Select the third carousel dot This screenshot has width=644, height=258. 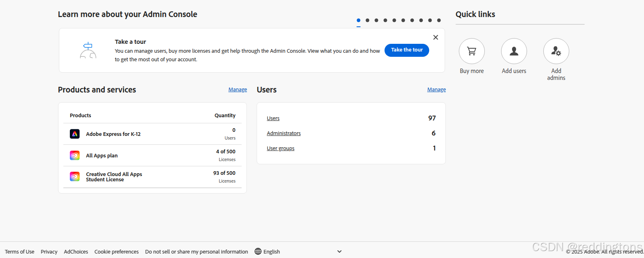[376, 20]
